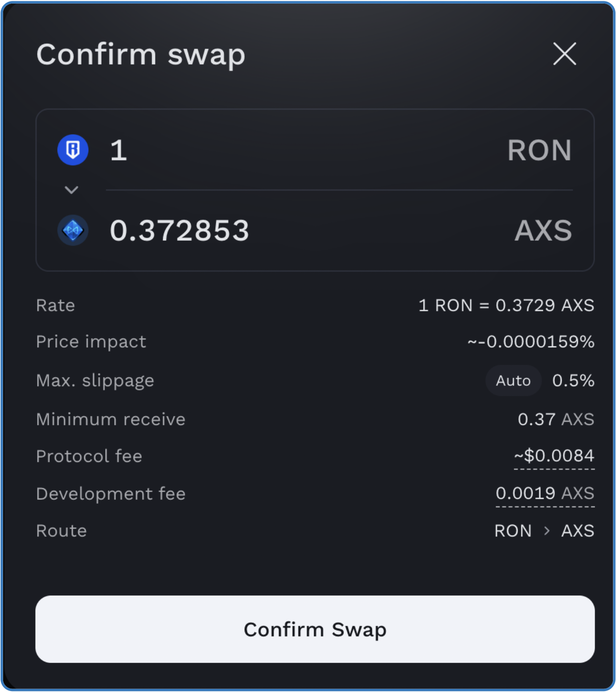The image size is (616, 692).
Task: Click the Max. slippage label
Action: click(95, 381)
